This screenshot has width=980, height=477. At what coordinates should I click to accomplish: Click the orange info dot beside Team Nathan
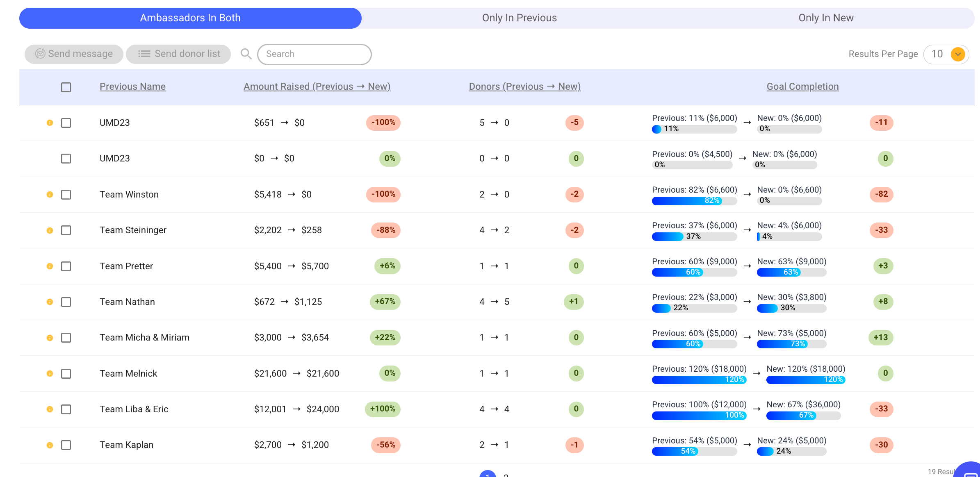click(50, 302)
